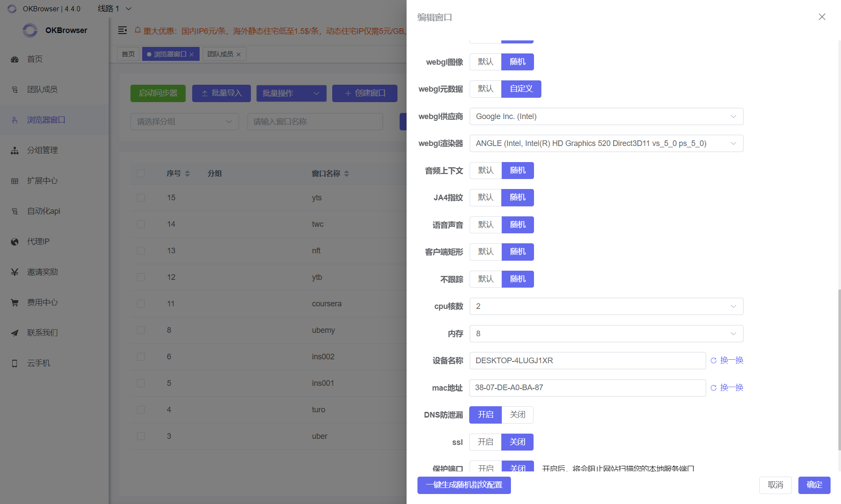841x504 pixels.
Task: Click the 代理IP globe icon
Action: click(15, 242)
